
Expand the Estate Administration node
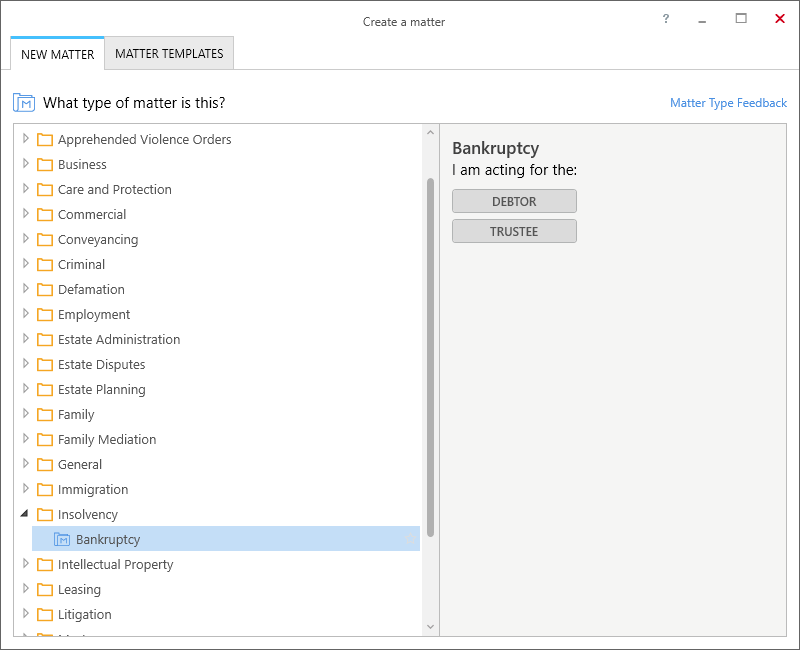(26, 338)
